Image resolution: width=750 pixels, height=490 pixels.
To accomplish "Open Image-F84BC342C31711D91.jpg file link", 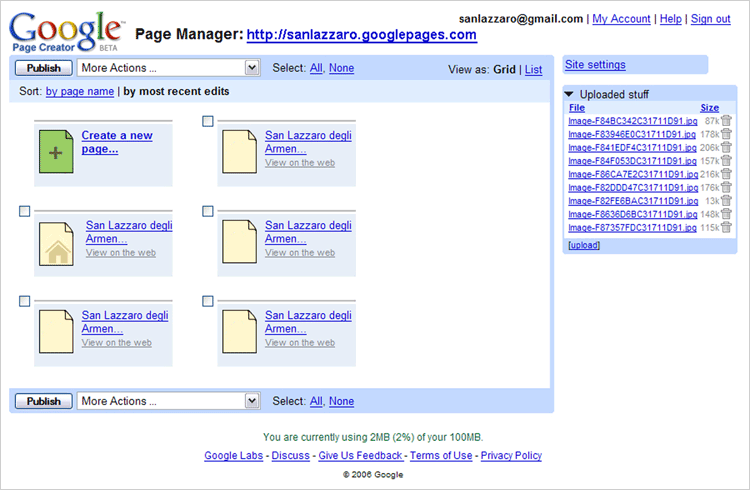I will point(632,121).
